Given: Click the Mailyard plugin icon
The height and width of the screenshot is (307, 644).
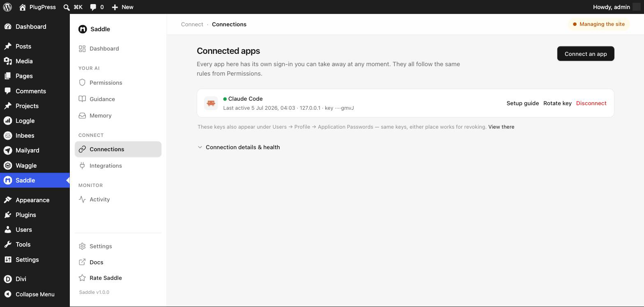Looking at the screenshot, I should tap(8, 150).
